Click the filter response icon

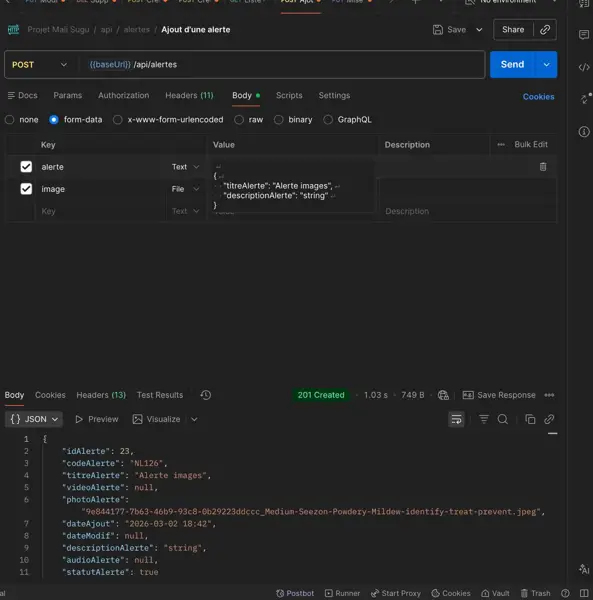[x=484, y=419]
